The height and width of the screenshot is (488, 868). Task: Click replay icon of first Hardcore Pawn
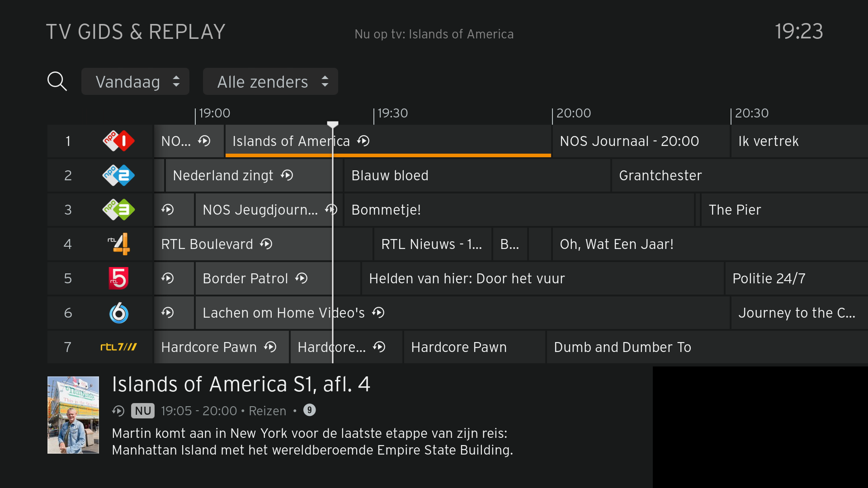[270, 347]
